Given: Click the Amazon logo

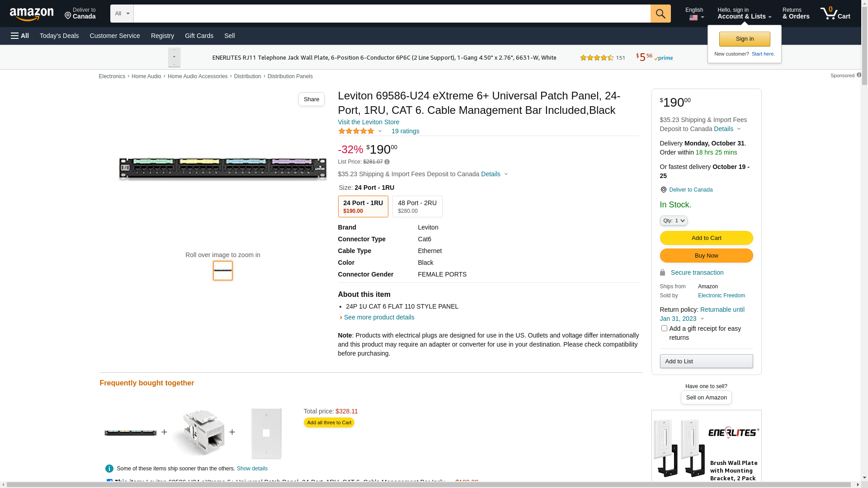Looking at the screenshot, I should click(32, 14).
